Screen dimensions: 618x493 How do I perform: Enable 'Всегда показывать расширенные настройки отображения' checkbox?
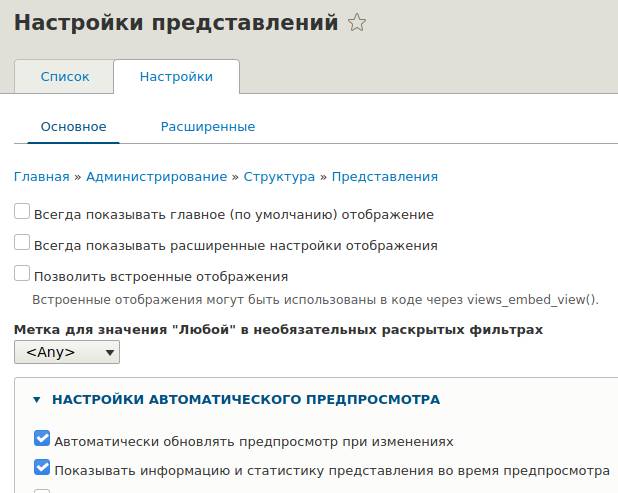tap(22, 242)
